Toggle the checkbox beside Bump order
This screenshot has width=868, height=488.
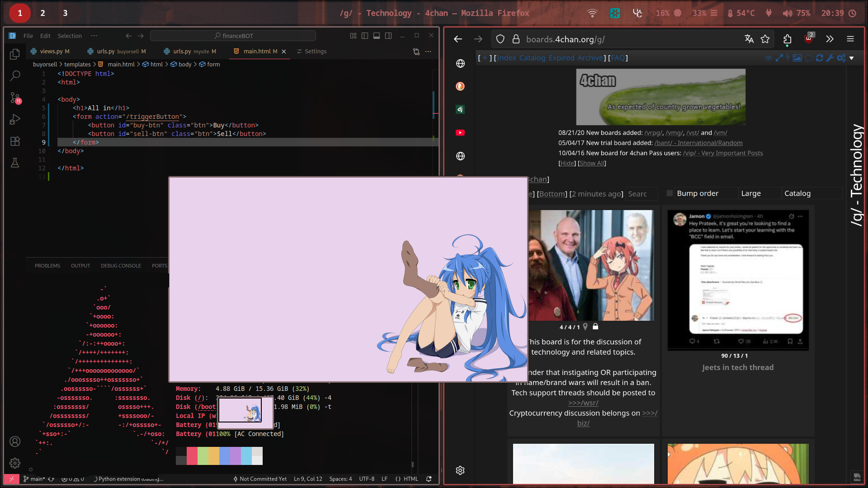coord(670,193)
